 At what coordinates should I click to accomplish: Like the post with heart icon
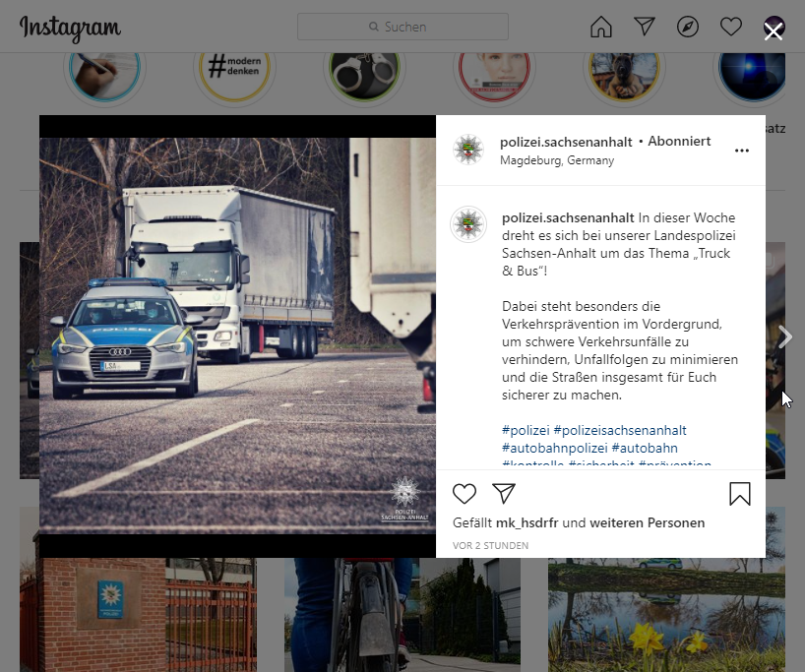[x=464, y=494]
